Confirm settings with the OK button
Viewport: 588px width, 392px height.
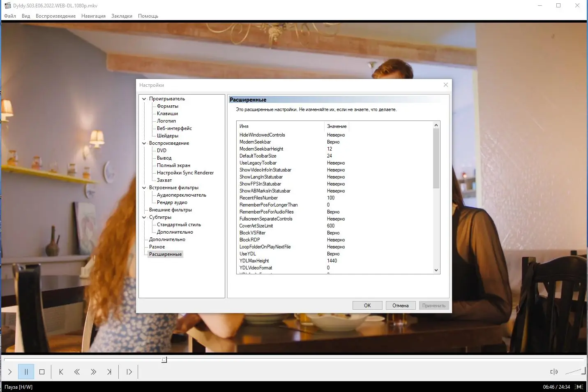click(367, 306)
